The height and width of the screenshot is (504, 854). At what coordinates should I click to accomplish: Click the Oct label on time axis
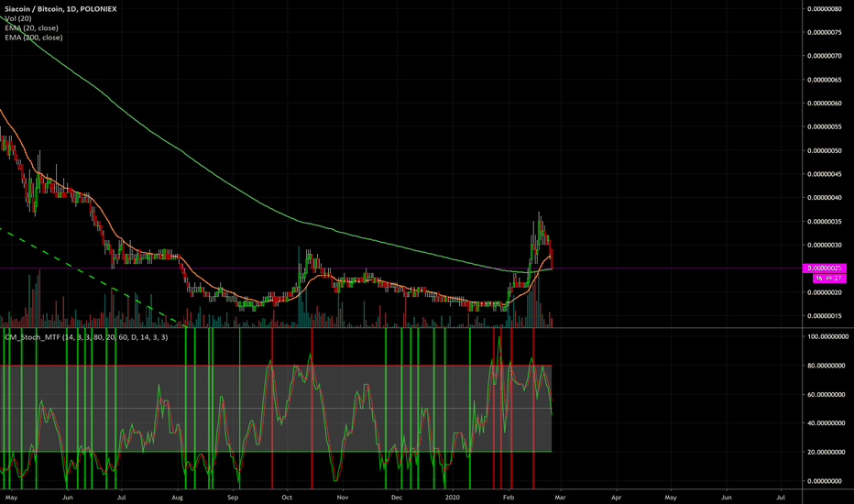287,498
